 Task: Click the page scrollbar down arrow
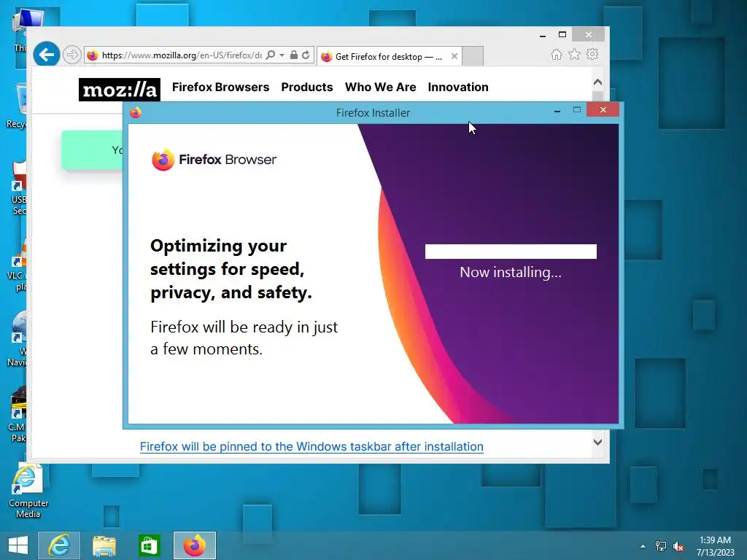tap(598, 442)
